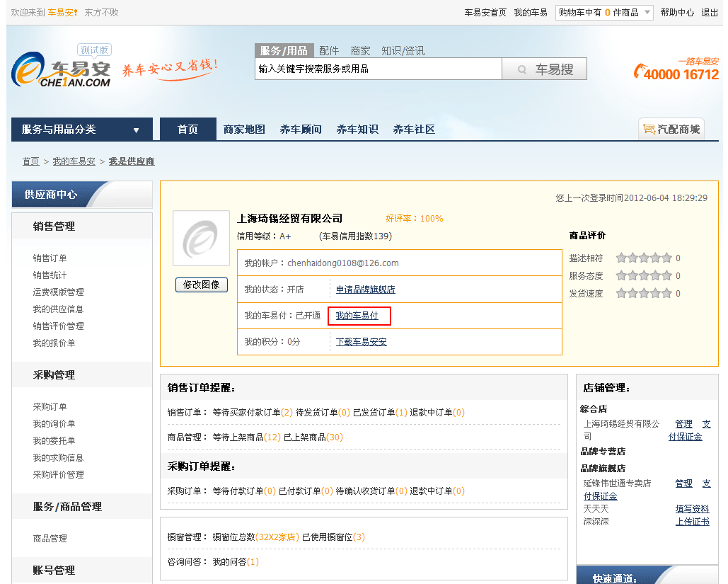Click the 申请品牌旗舰店 link
Viewport: 728px width, 584px height.
coord(365,290)
